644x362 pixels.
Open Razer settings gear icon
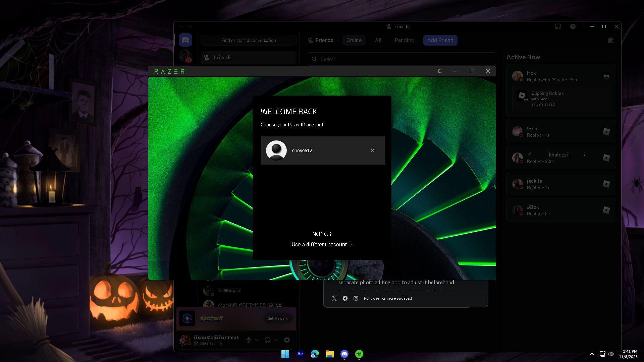440,71
